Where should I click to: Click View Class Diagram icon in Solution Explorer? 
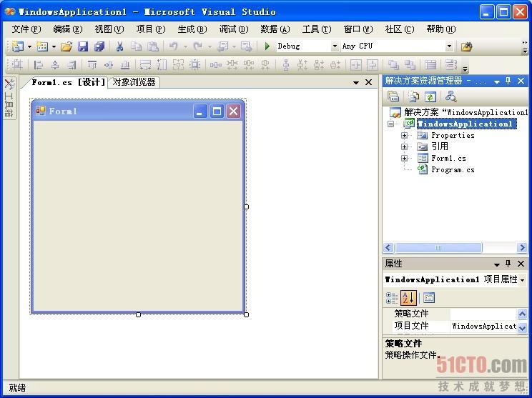click(451, 96)
